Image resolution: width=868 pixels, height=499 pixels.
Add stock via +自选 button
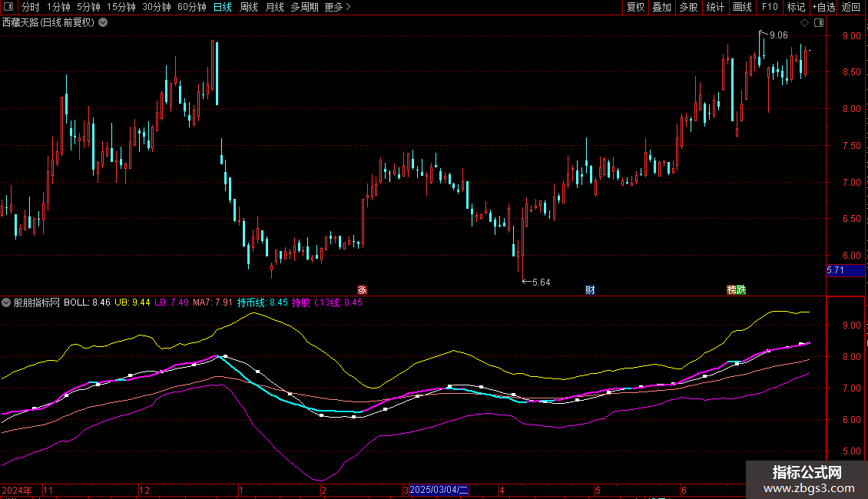click(x=823, y=7)
